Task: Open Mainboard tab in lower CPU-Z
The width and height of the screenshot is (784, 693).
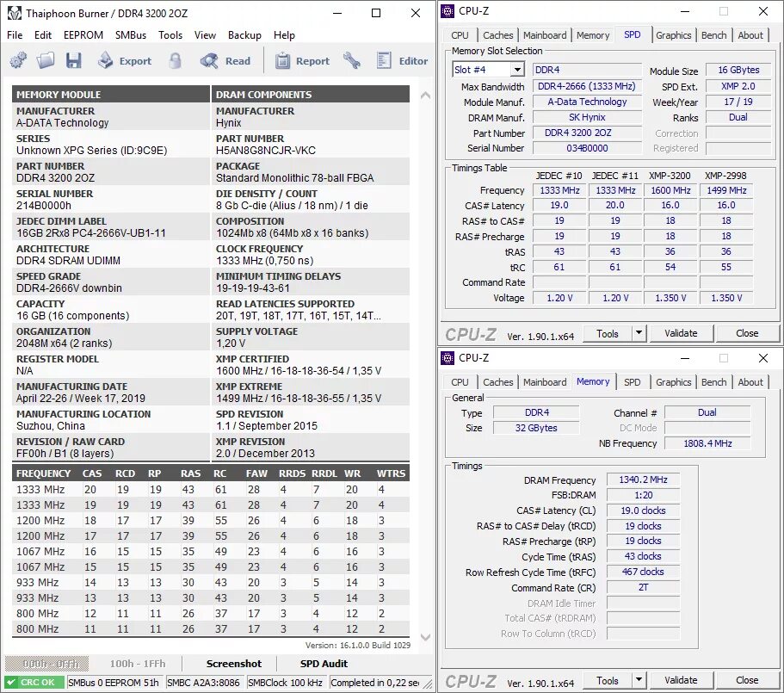Action: tap(545, 382)
